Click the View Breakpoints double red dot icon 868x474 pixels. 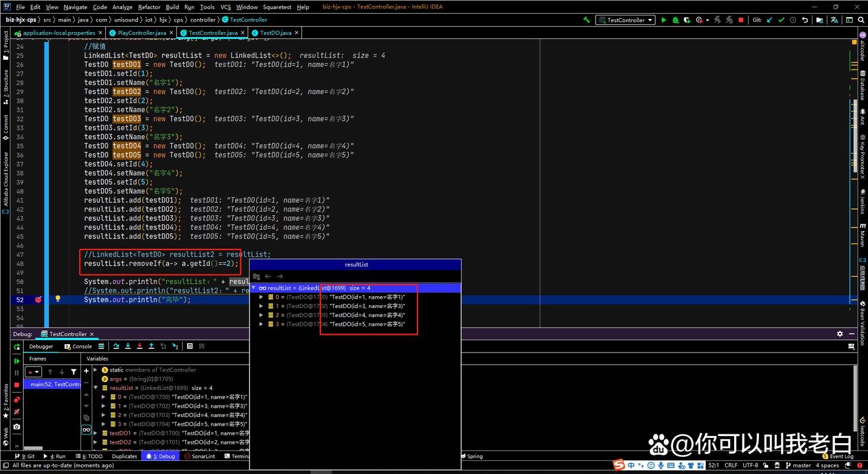point(17,399)
